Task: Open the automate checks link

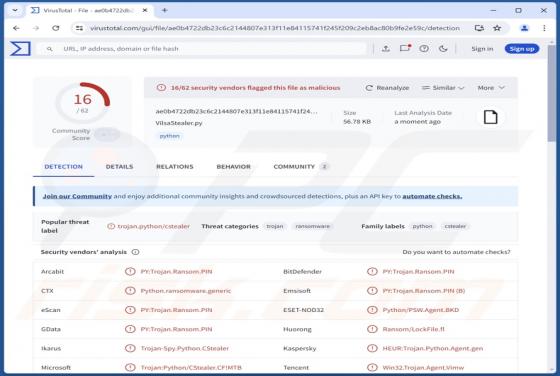Action: [x=432, y=196]
